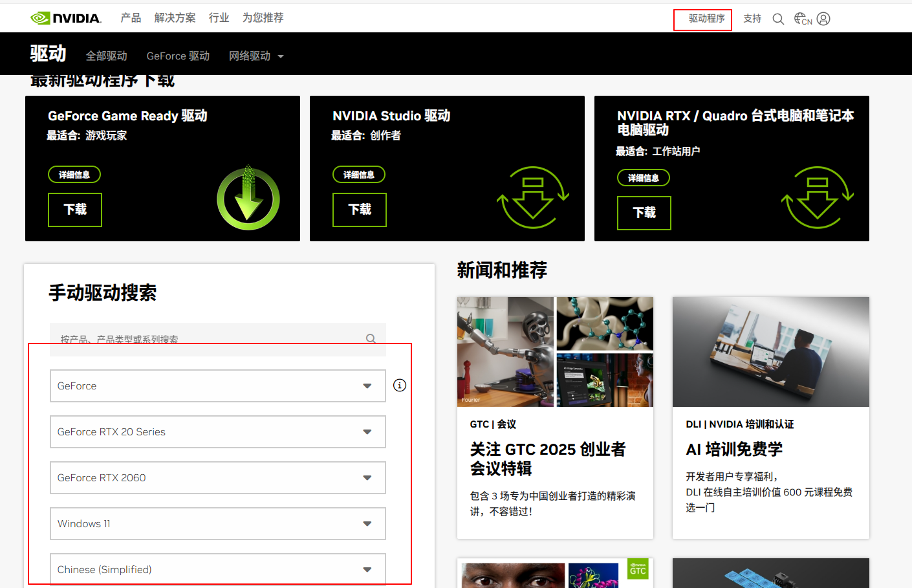This screenshot has height=588, width=912.
Task: Click 下载 on RTX / Quadro card
Action: (644, 213)
